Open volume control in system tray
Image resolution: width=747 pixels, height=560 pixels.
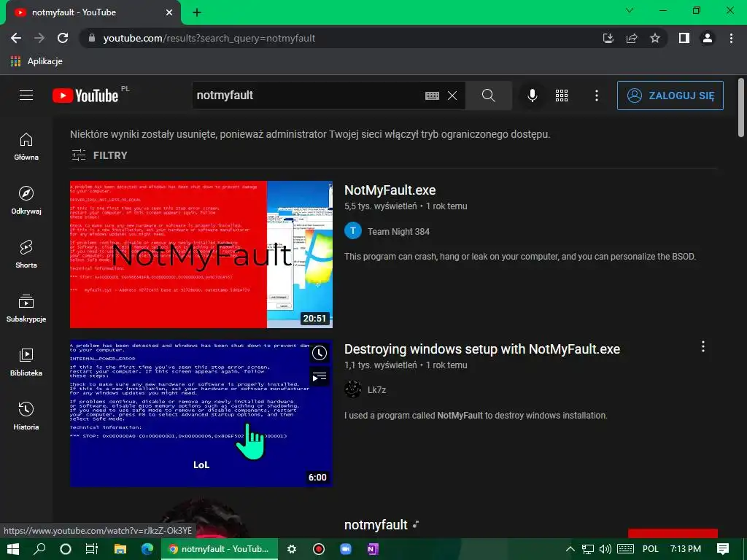point(605,550)
